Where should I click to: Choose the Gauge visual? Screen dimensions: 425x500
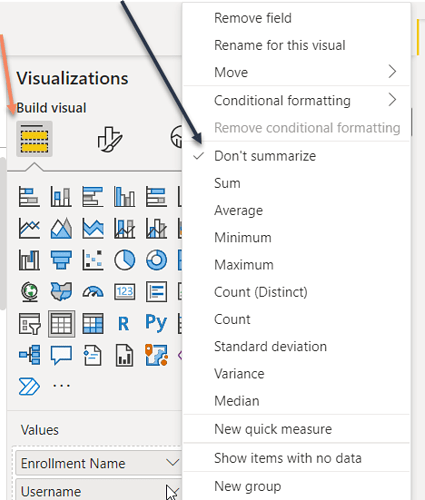coord(93,292)
